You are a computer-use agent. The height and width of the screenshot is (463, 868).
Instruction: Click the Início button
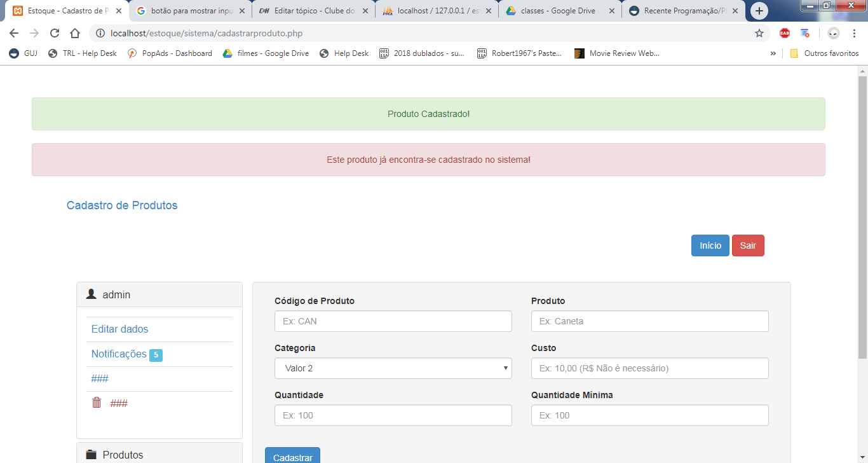(x=710, y=245)
